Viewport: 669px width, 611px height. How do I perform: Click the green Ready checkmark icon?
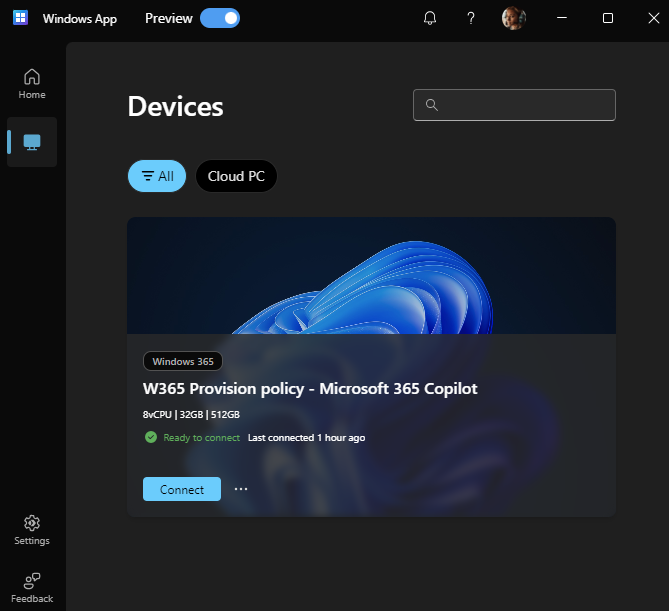pos(151,437)
